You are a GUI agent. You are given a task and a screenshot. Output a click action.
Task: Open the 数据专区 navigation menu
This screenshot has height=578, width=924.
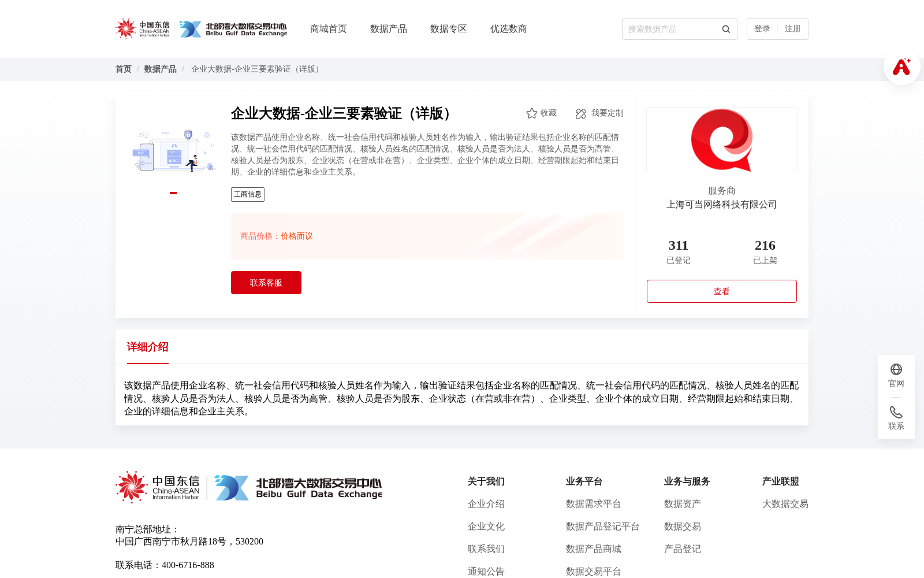coord(448,29)
